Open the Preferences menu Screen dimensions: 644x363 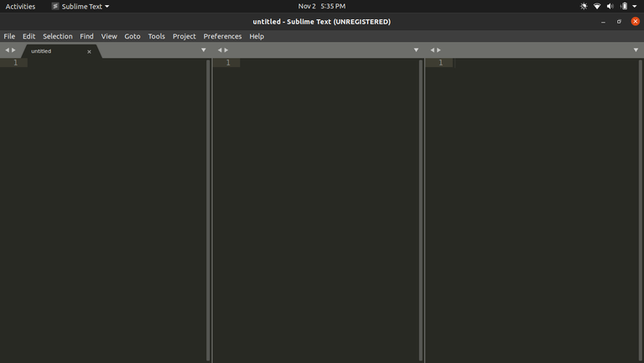point(222,36)
